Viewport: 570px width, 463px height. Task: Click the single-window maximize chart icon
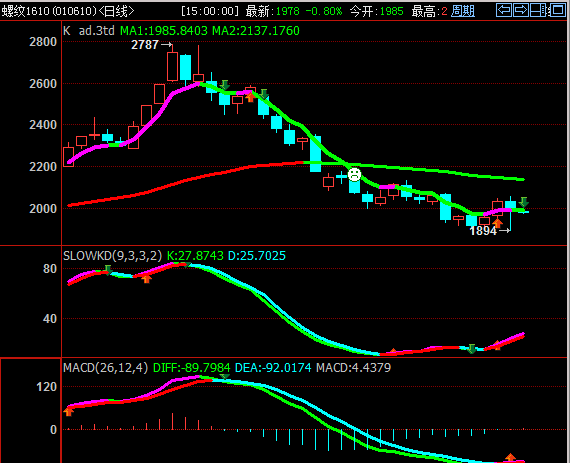(x=557, y=10)
